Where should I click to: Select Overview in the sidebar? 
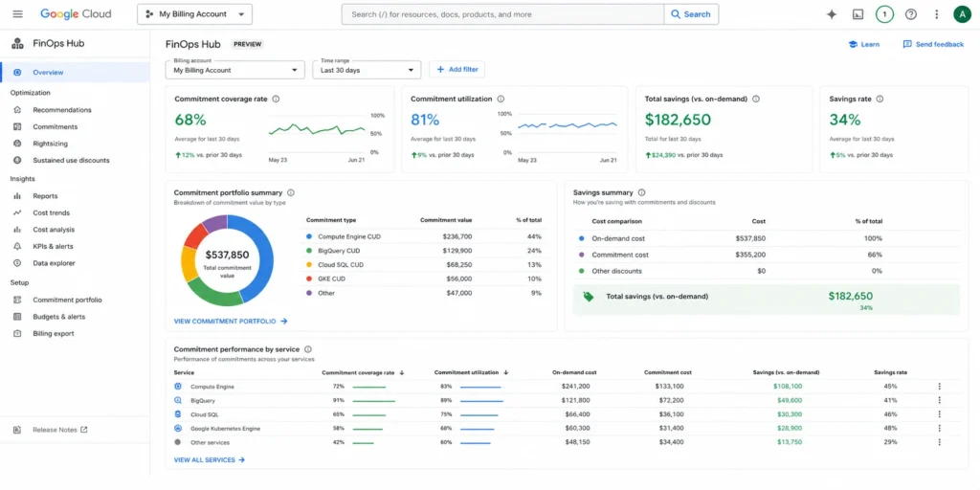[x=75, y=73]
